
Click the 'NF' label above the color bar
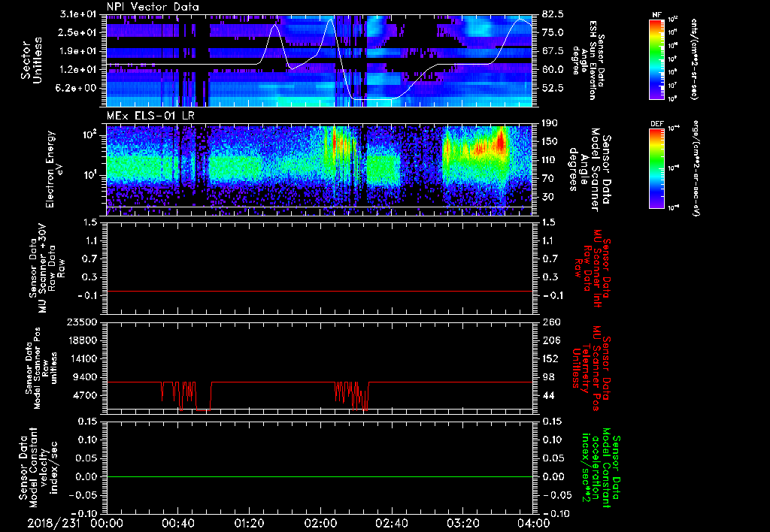pos(656,15)
